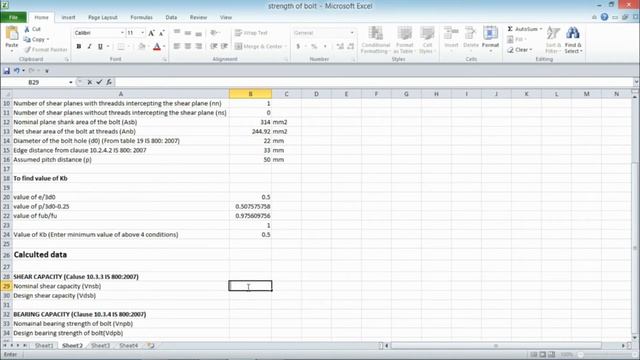The height and width of the screenshot is (360, 640).
Task: Open the Fill dropdown
Action: pyautogui.click(x=516, y=39)
